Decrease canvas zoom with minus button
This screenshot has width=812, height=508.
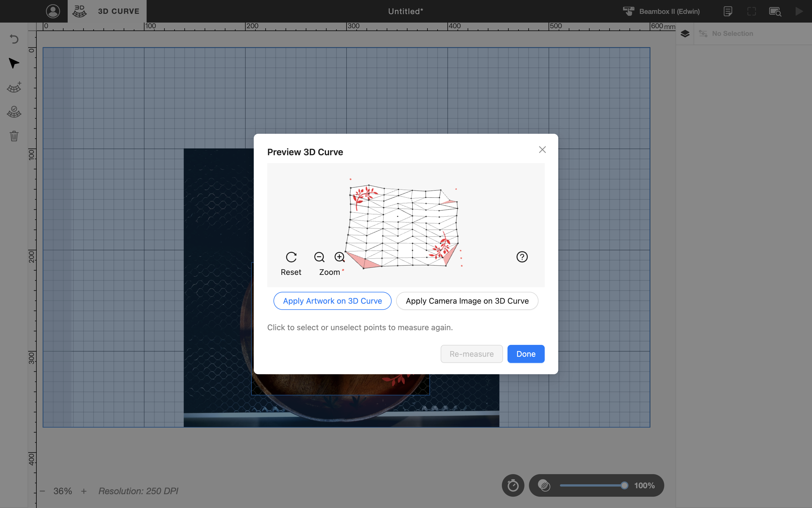[x=42, y=491]
